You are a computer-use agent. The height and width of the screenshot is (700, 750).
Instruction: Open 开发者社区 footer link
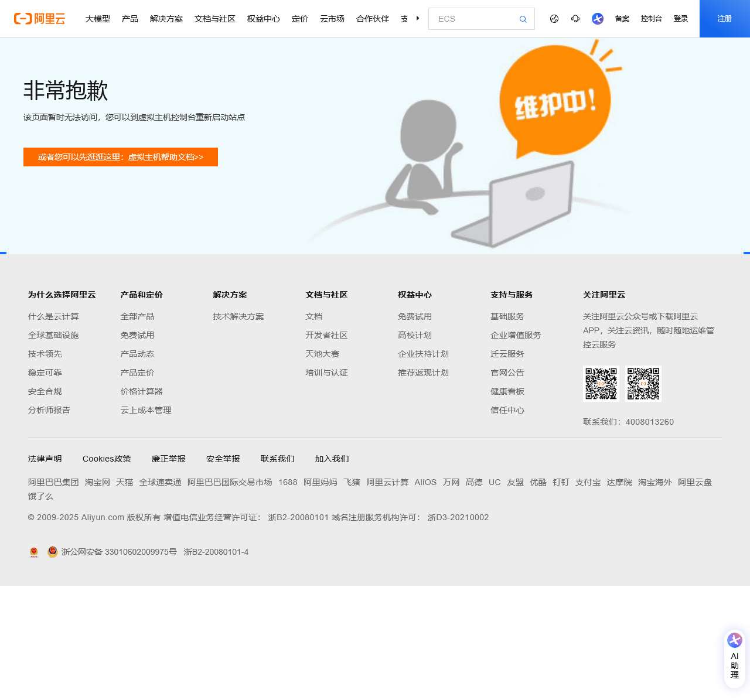pos(327,335)
